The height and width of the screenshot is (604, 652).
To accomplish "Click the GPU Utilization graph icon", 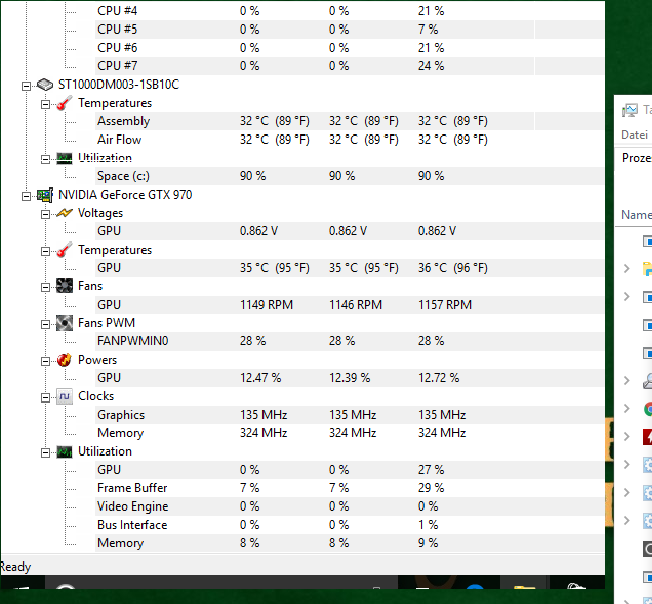I will click(64, 452).
